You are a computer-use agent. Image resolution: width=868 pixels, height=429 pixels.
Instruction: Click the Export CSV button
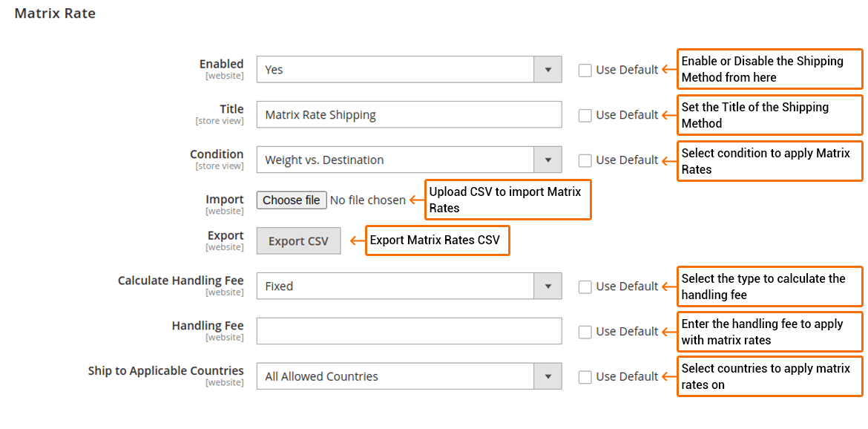pos(298,240)
